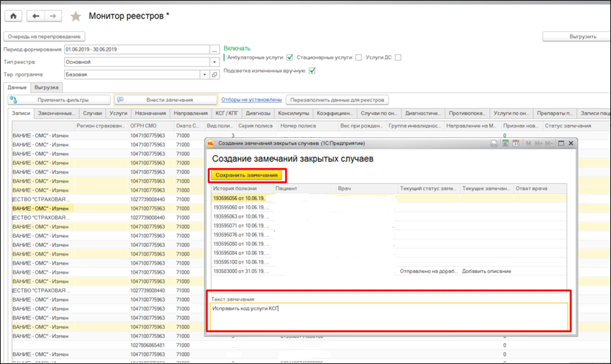The width and height of the screenshot is (611, 364).
Task: Open calendar icon in dialog title bar
Action: tap(515, 143)
